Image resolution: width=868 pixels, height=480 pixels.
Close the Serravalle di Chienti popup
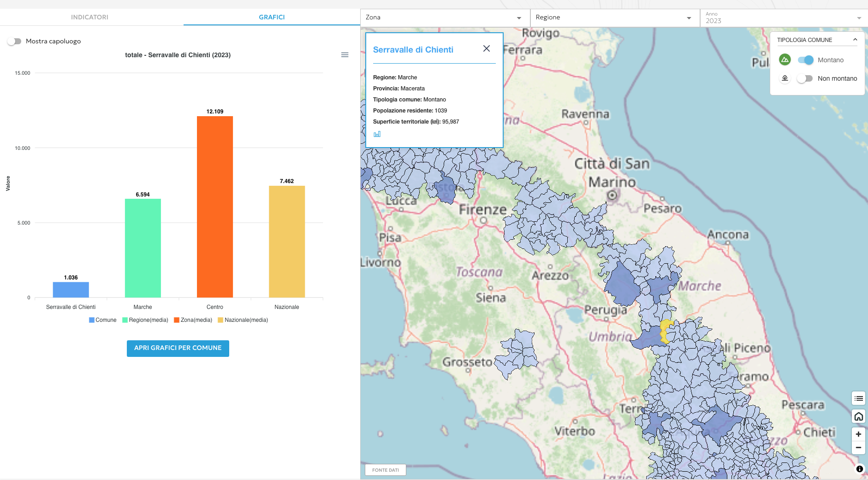point(486,48)
